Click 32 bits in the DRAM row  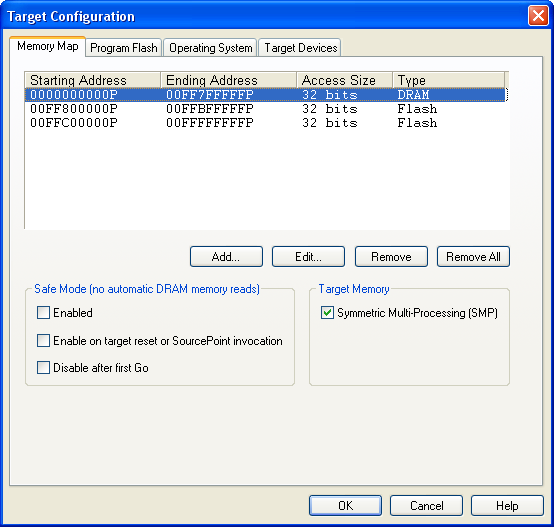[x=330, y=95]
